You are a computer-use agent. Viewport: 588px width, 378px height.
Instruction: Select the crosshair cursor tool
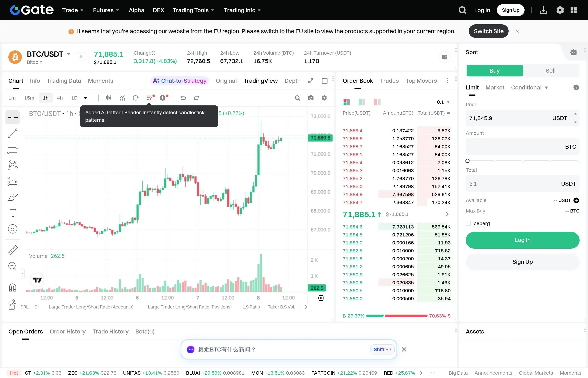13,117
